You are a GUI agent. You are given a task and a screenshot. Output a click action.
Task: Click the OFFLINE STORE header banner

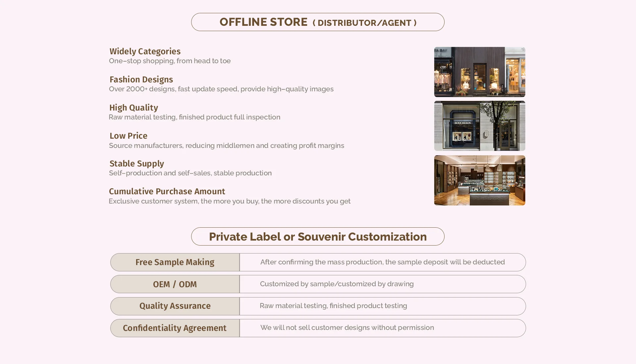click(318, 22)
